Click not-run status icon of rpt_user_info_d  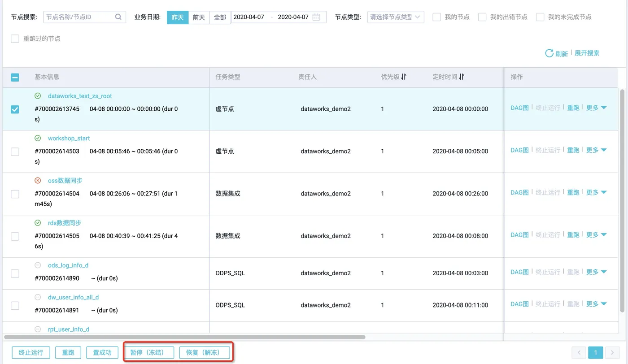(38, 329)
